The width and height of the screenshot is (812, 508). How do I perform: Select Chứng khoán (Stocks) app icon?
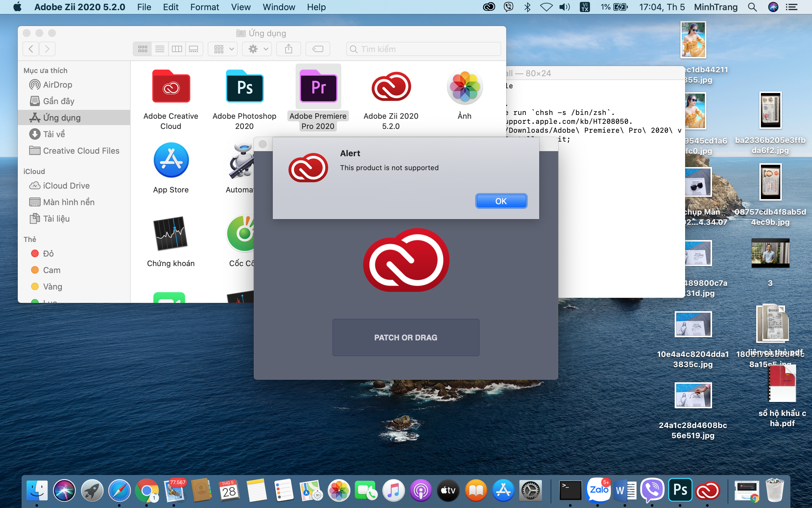click(171, 233)
